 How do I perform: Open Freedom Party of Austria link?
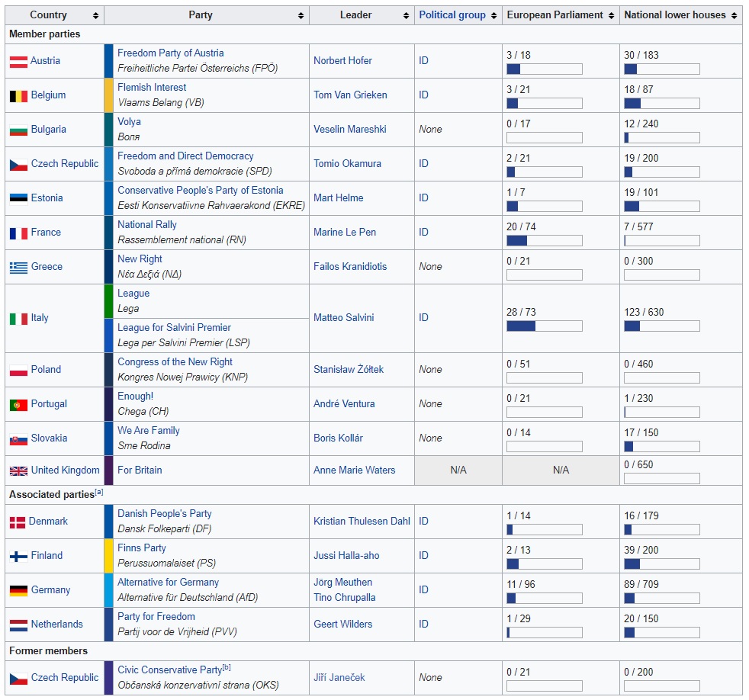pos(171,53)
